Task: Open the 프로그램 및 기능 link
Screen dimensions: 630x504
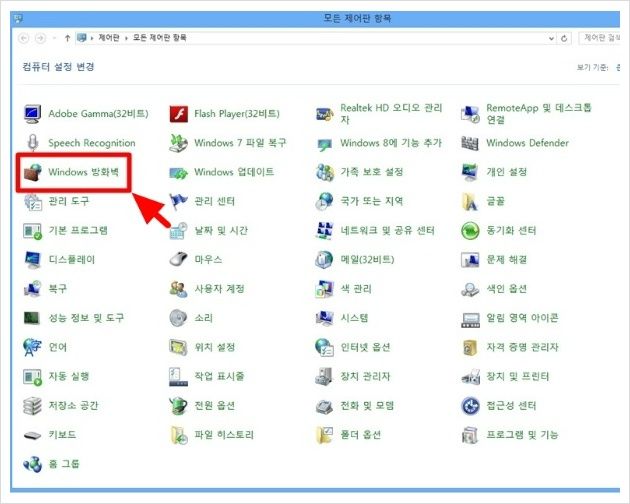Action: (522, 435)
